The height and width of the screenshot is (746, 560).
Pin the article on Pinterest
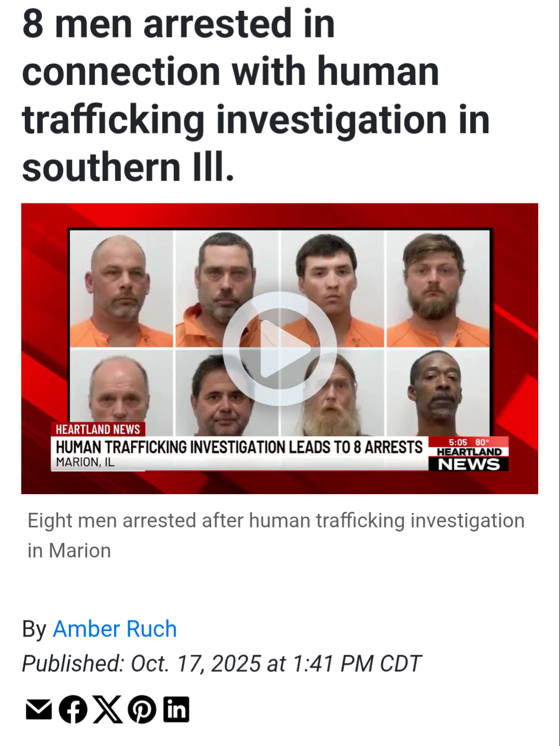(142, 710)
